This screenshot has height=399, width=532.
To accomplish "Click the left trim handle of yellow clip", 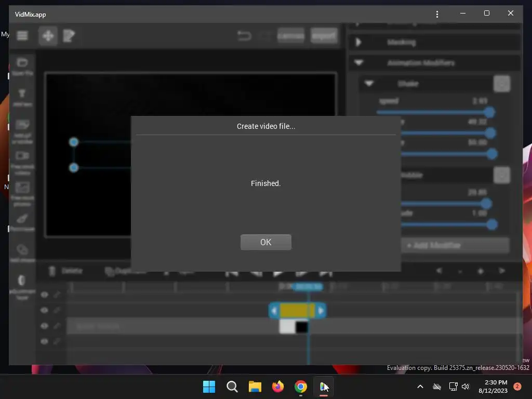I will coord(274,311).
